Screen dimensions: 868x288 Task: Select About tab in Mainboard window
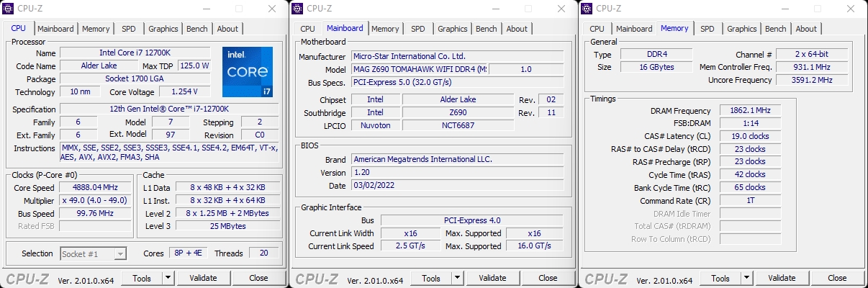pos(517,29)
